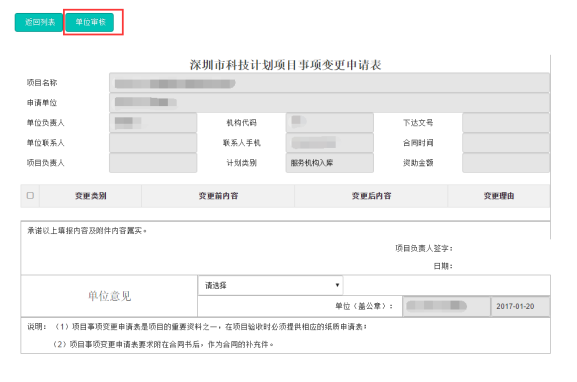Tick the select-all checkbox in the 变更类别 header row
The width and height of the screenshot is (577, 382).
[x=30, y=195]
